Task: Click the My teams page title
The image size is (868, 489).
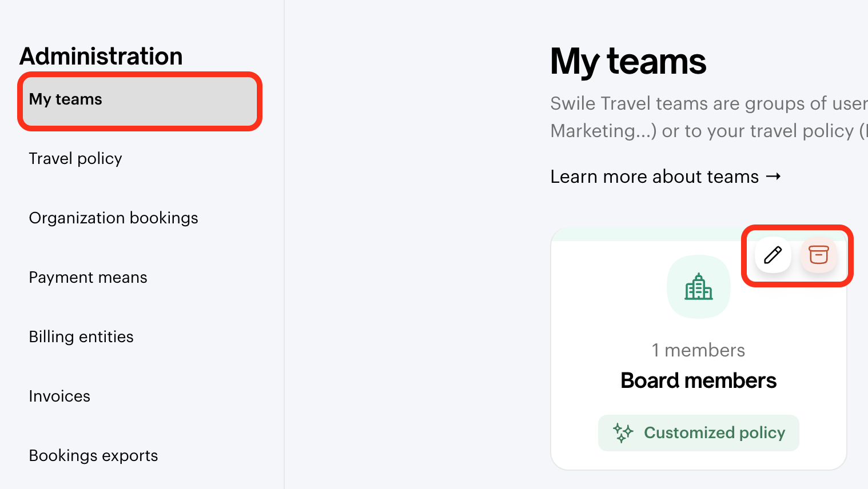Action: 628,62
